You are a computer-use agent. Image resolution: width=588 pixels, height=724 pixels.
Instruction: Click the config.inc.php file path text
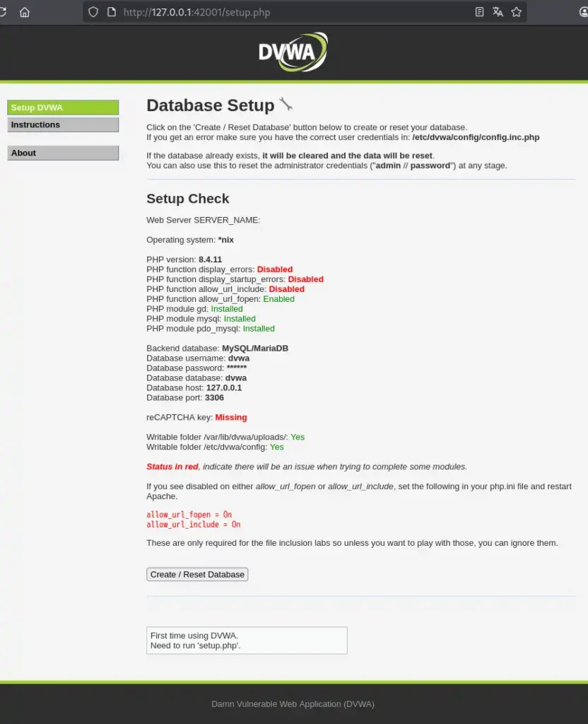[x=476, y=137]
